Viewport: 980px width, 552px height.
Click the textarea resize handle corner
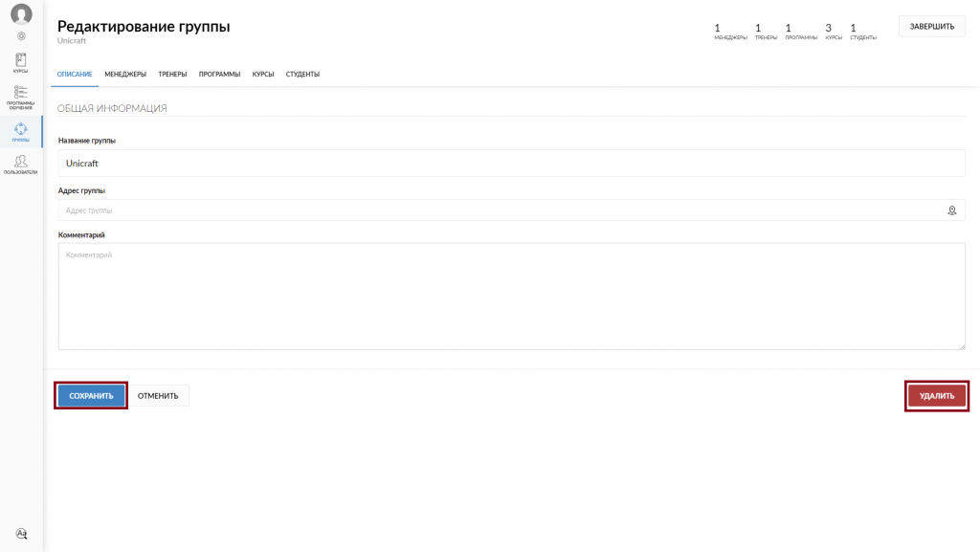click(x=962, y=346)
